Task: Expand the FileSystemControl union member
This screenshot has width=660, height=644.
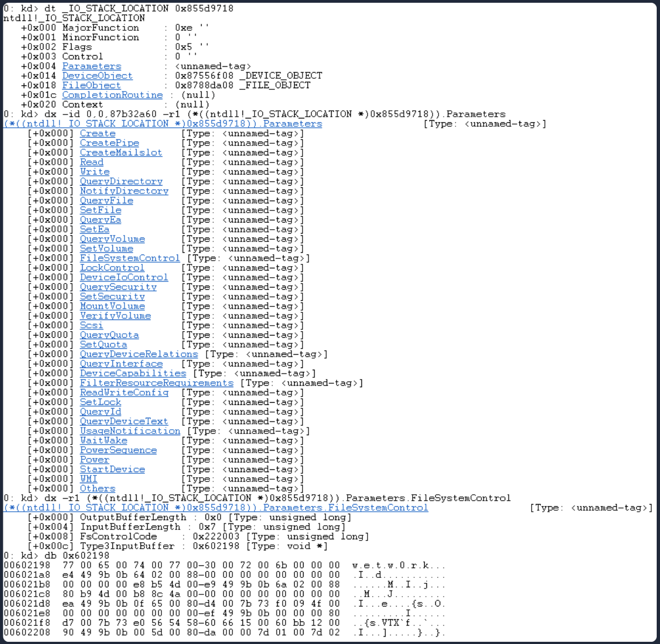Action: tap(129, 258)
